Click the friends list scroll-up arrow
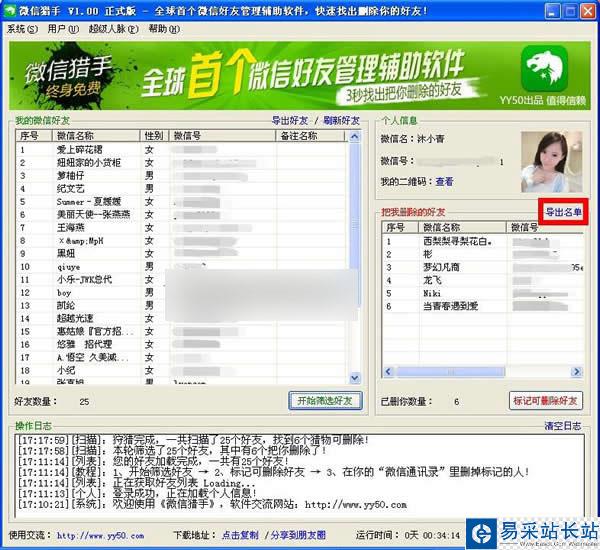Viewport: 600px width, 550px height. (x=355, y=137)
